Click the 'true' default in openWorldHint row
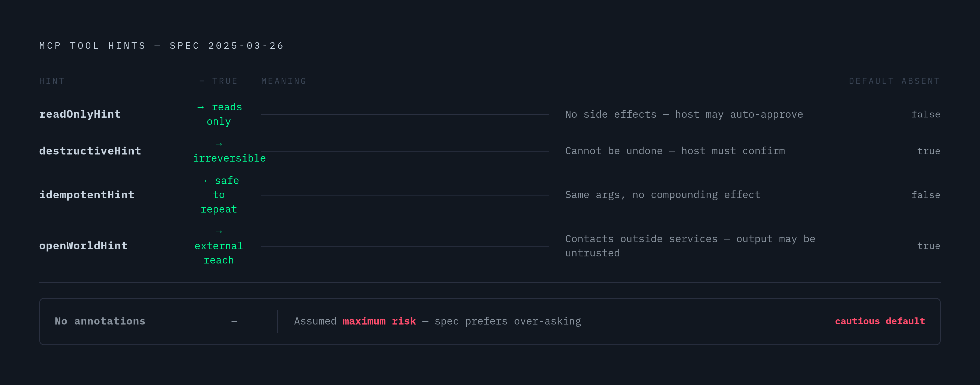Image resolution: width=980 pixels, height=385 pixels. 929,246
